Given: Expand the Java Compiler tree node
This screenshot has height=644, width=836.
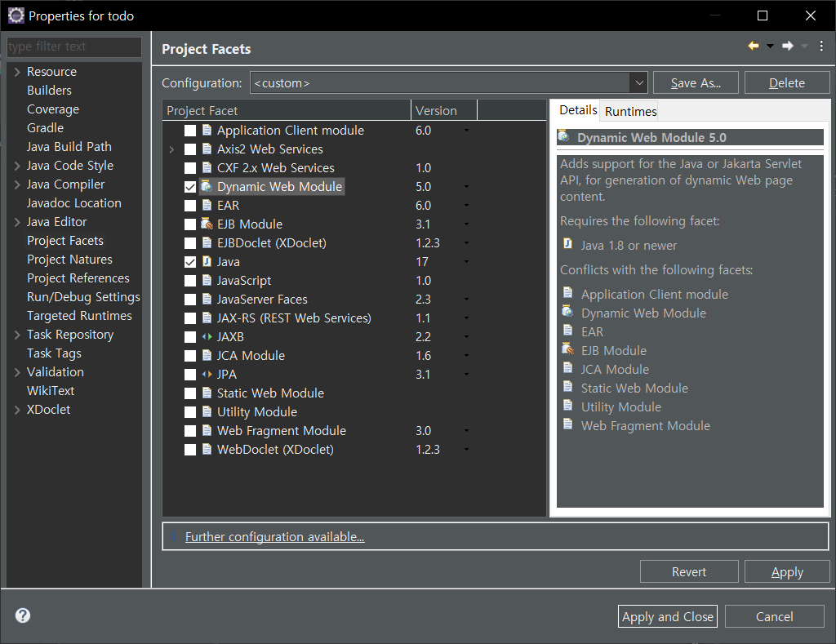Looking at the screenshot, I should [17, 184].
